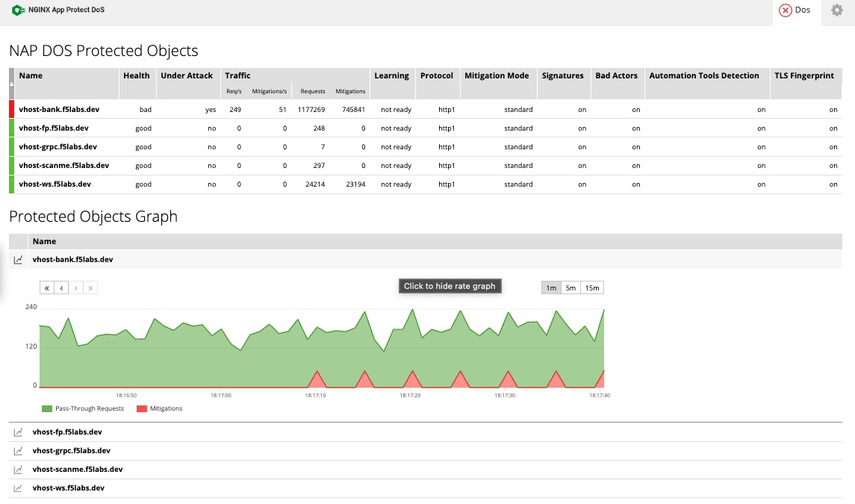Screen dimensions: 855x504
Task: Click requests value 297 for vhost-scanme
Action: coord(319,166)
